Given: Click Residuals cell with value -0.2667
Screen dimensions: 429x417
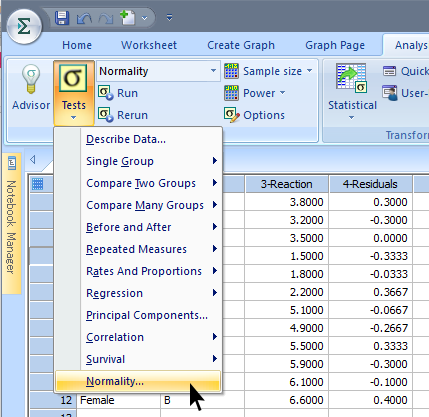Looking at the screenshot, I should (x=370, y=328).
